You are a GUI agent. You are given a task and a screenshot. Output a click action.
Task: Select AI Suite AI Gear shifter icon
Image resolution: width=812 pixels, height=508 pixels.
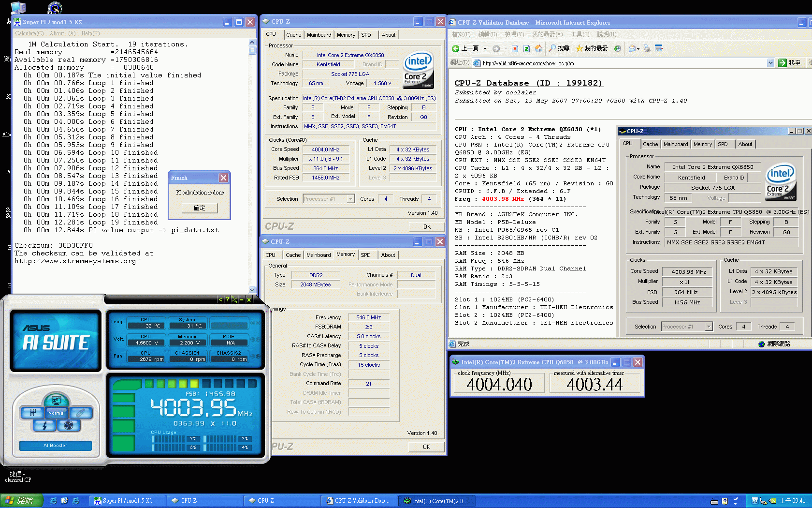[x=32, y=413]
